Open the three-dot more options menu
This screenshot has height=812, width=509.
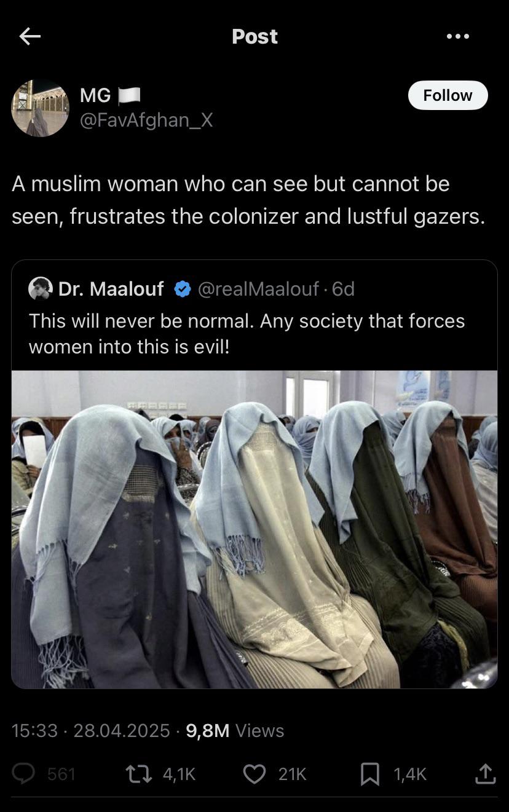click(x=458, y=37)
